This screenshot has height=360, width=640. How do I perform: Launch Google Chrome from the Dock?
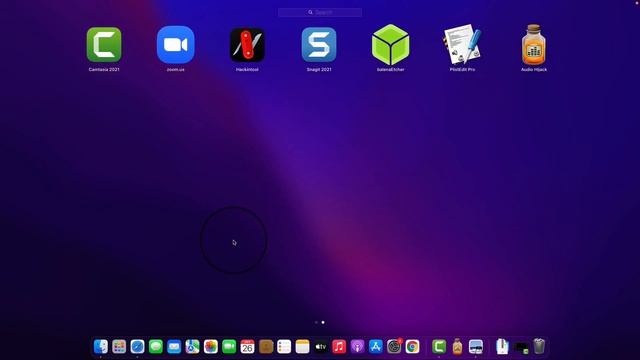[x=413, y=347]
